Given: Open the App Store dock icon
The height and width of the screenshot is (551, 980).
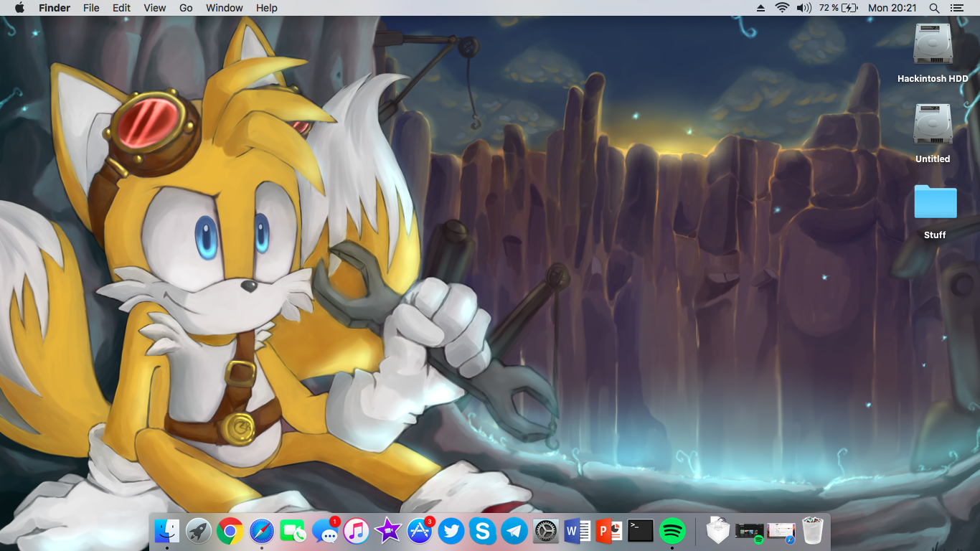Looking at the screenshot, I should pos(420,532).
